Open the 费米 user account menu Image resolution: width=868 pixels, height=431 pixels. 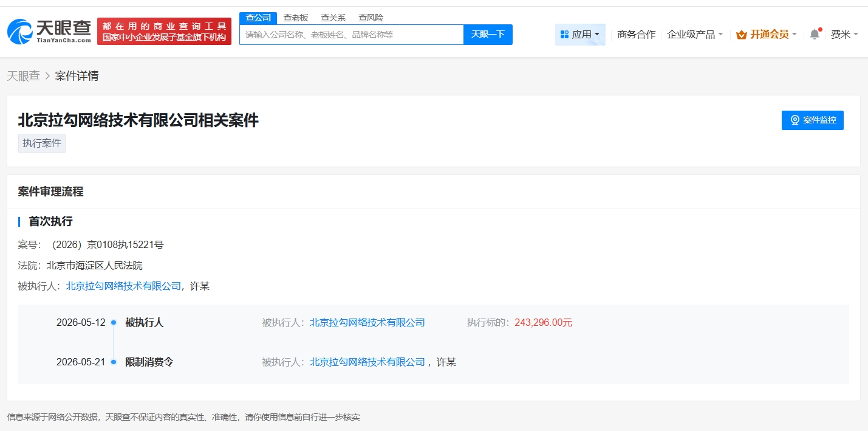[x=844, y=35]
